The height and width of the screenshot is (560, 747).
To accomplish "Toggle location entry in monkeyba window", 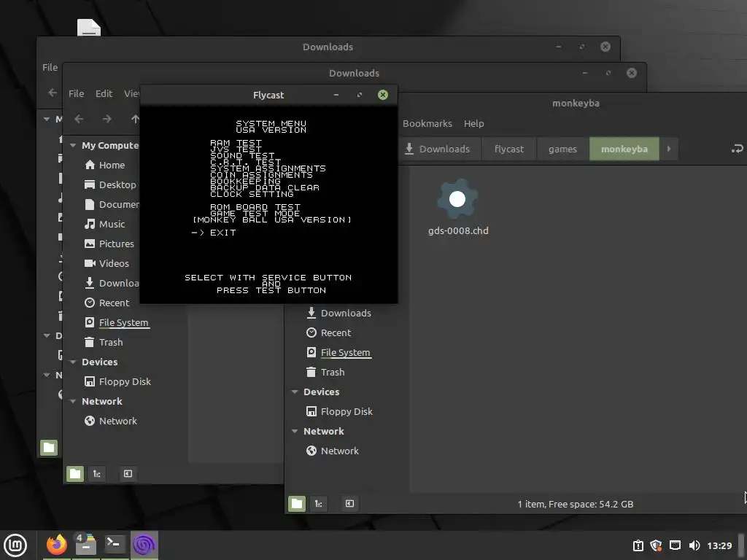I will 737,149.
